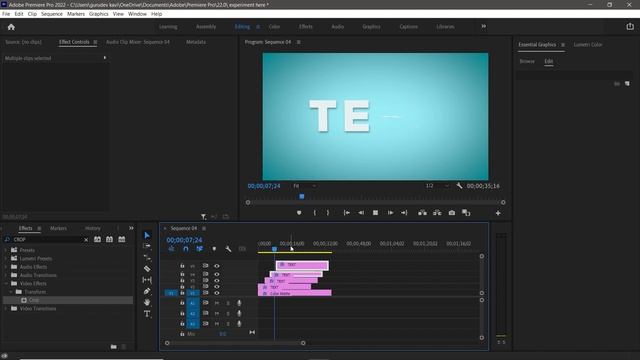Select the Pen tool
Screen dimensions: 640x360
(147, 291)
